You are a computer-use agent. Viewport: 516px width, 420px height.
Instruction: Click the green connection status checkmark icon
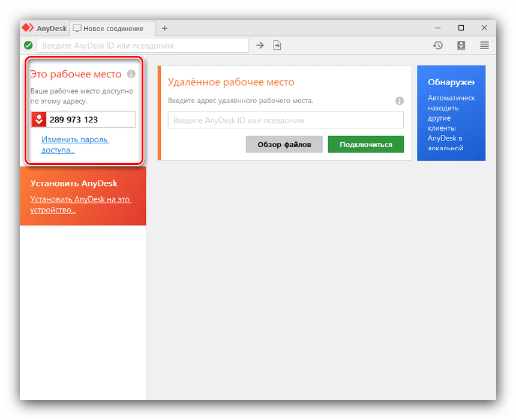28,45
